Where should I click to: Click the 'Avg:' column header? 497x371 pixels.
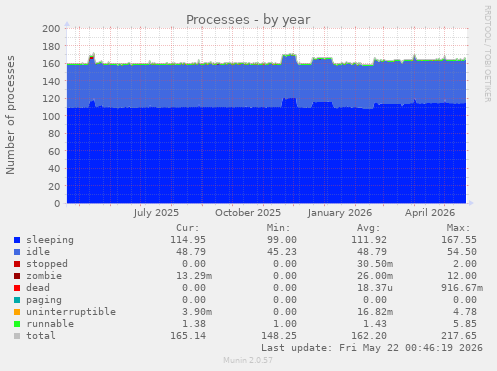click(368, 228)
